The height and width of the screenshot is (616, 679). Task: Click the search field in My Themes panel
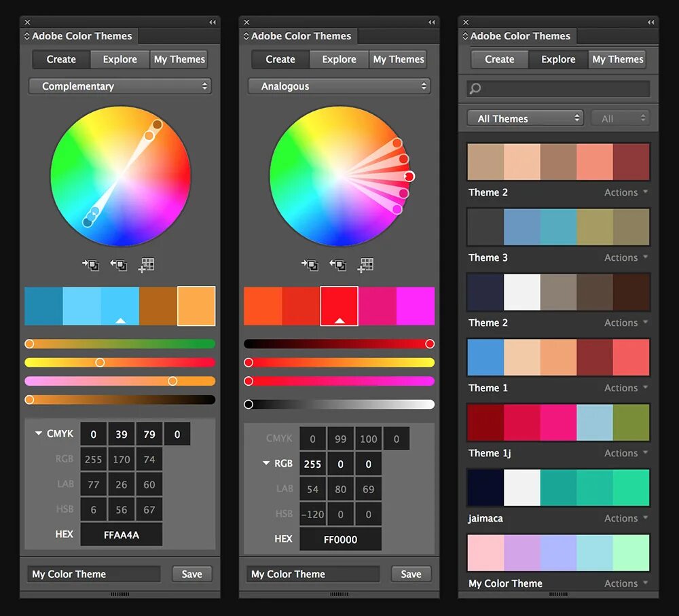click(x=558, y=89)
